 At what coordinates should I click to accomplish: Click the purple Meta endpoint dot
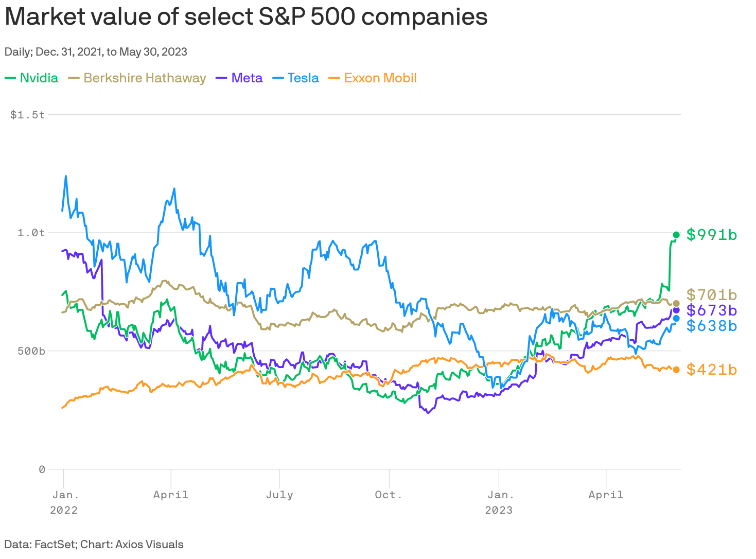coord(676,310)
